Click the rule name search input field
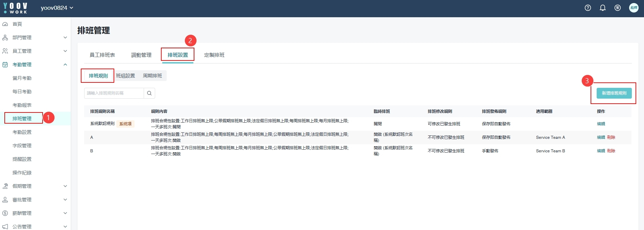644x230 pixels. pyautogui.click(x=114, y=93)
